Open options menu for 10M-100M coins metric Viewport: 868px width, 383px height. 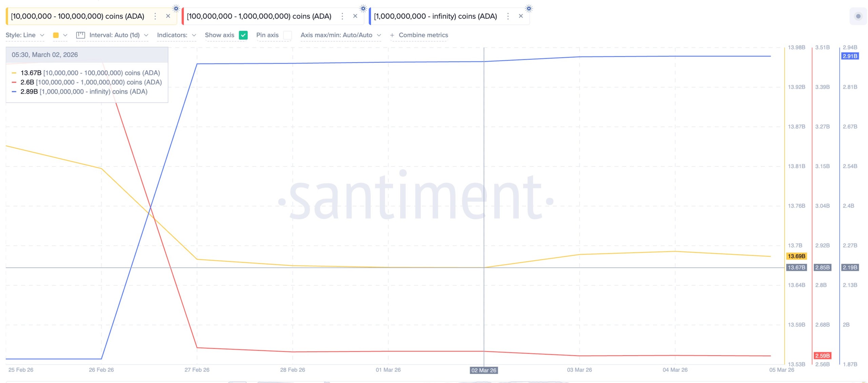coord(155,16)
